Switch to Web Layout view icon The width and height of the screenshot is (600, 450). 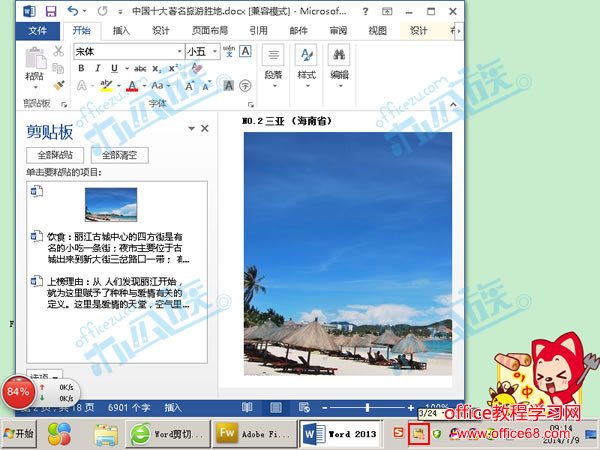click(x=304, y=408)
